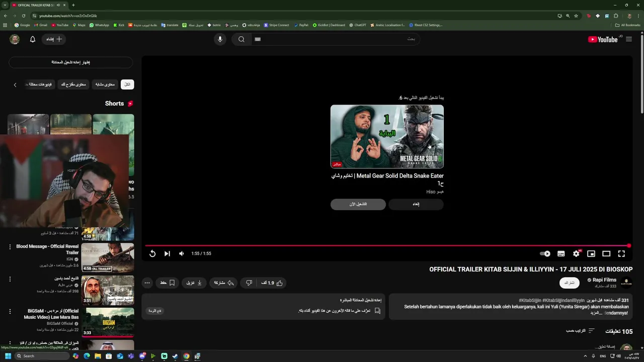The width and height of the screenshot is (644, 362).
Task: Bookmark this page with the star
Action: [x=576, y=16]
